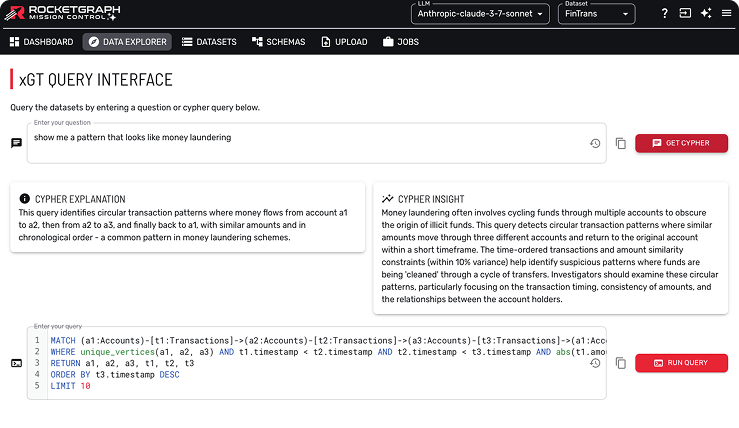Open the Dashboard tab

[41, 42]
